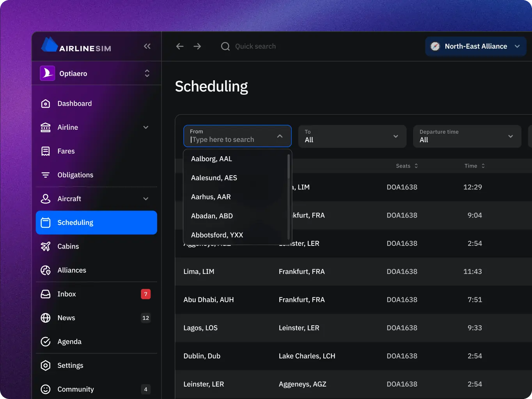Collapse the sidebar with double-chevron icon
Image resolution: width=532 pixels, height=399 pixels.
click(x=147, y=46)
